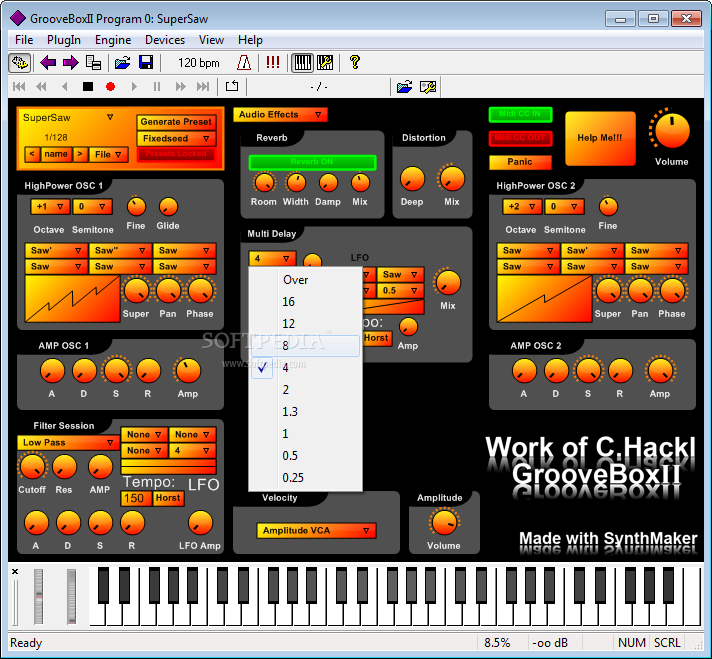
Task: Click the Filter Cutoff knob
Action: click(32, 466)
